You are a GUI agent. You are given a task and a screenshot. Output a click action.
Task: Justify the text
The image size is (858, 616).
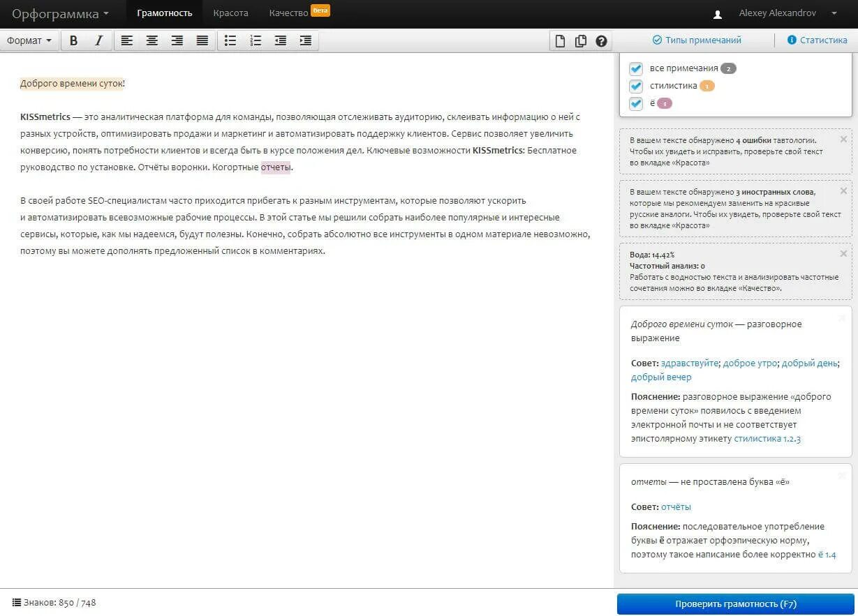[x=202, y=40]
